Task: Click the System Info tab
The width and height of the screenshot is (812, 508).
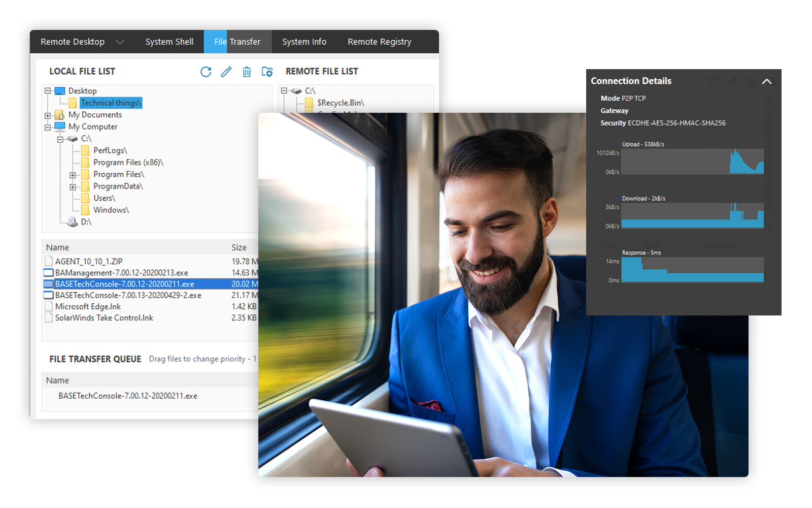Action: click(303, 42)
